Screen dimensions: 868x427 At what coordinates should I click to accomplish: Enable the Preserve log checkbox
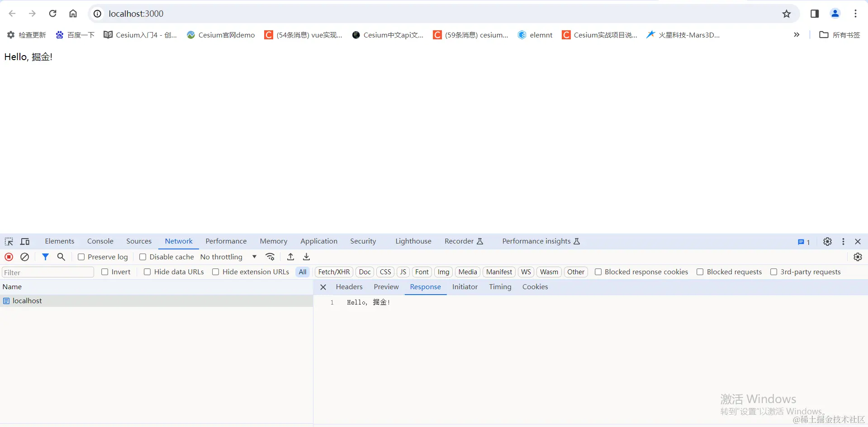pyautogui.click(x=81, y=257)
